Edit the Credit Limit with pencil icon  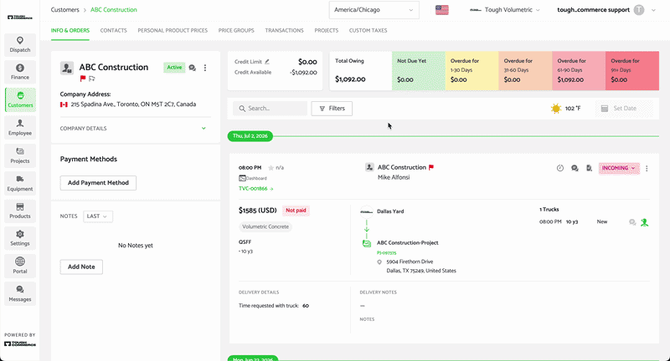[267, 62]
